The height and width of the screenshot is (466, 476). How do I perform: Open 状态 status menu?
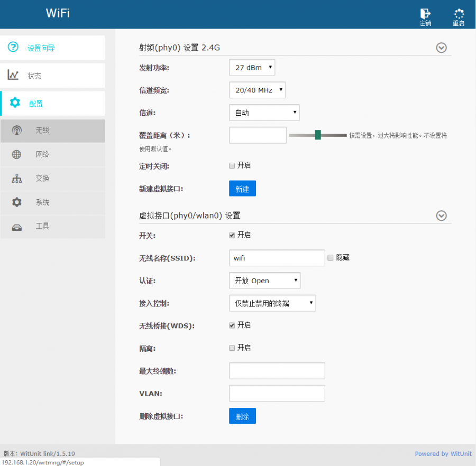[x=52, y=76]
